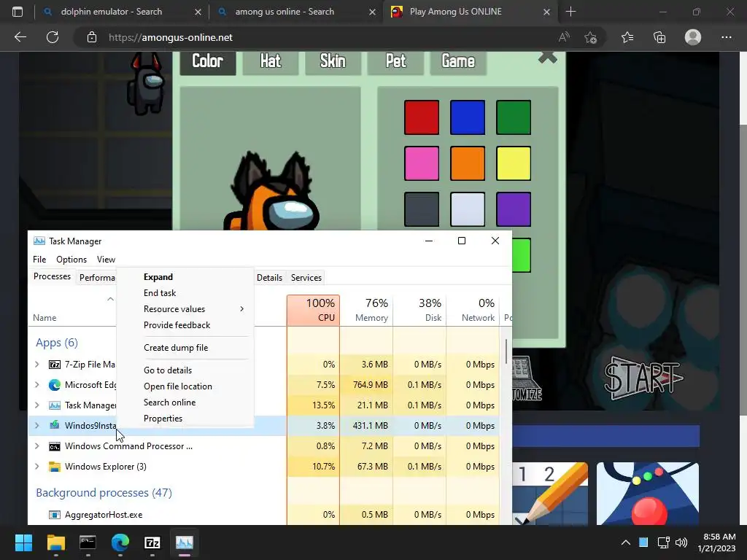Pick the red color swatch
This screenshot has height=560, width=747.
pos(422,117)
